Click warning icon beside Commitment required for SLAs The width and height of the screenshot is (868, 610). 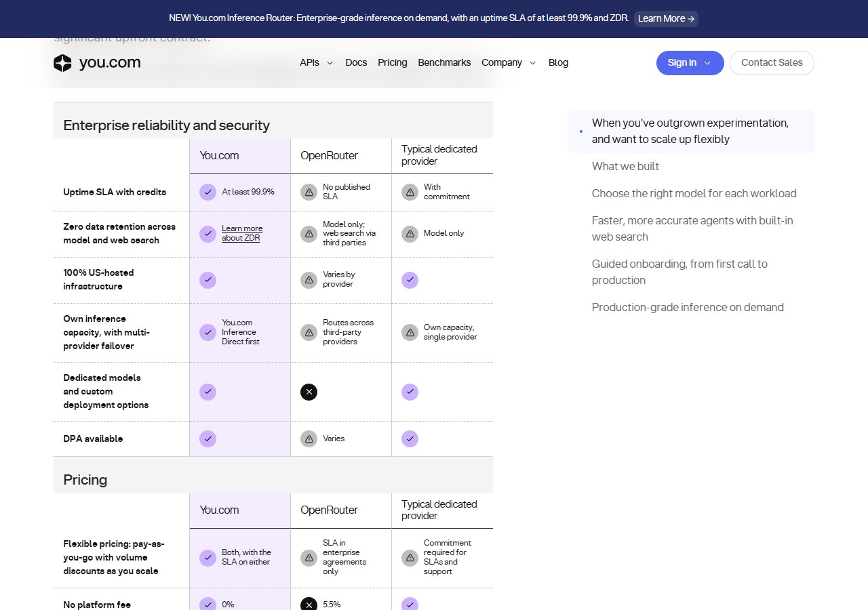click(410, 558)
